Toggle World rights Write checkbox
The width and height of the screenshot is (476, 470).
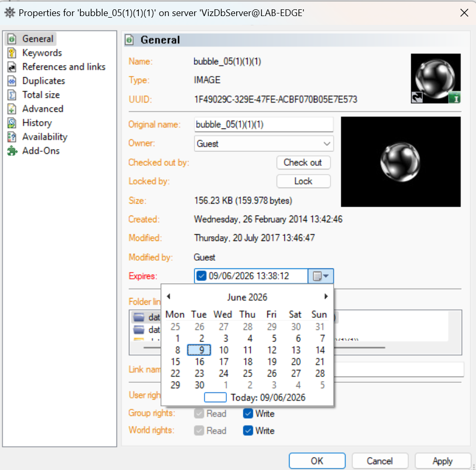click(x=248, y=431)
